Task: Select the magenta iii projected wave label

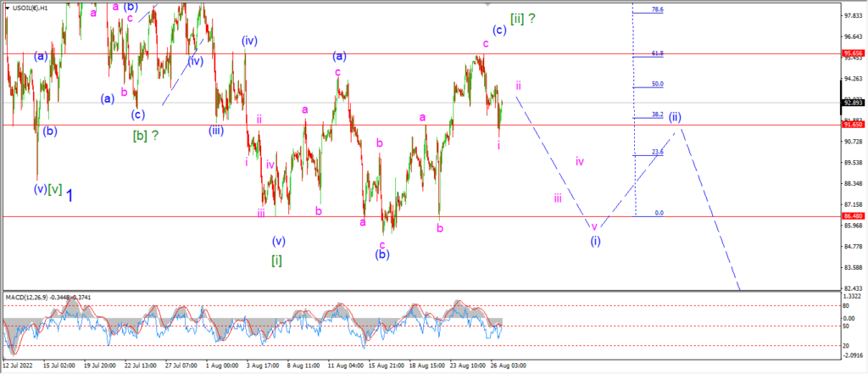Action: pos(558,198)
